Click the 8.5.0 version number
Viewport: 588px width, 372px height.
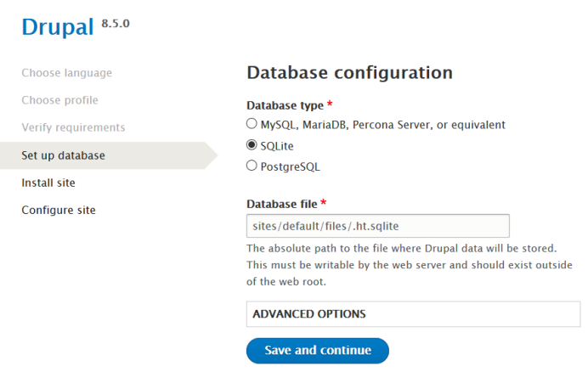(x=116, y=18)
